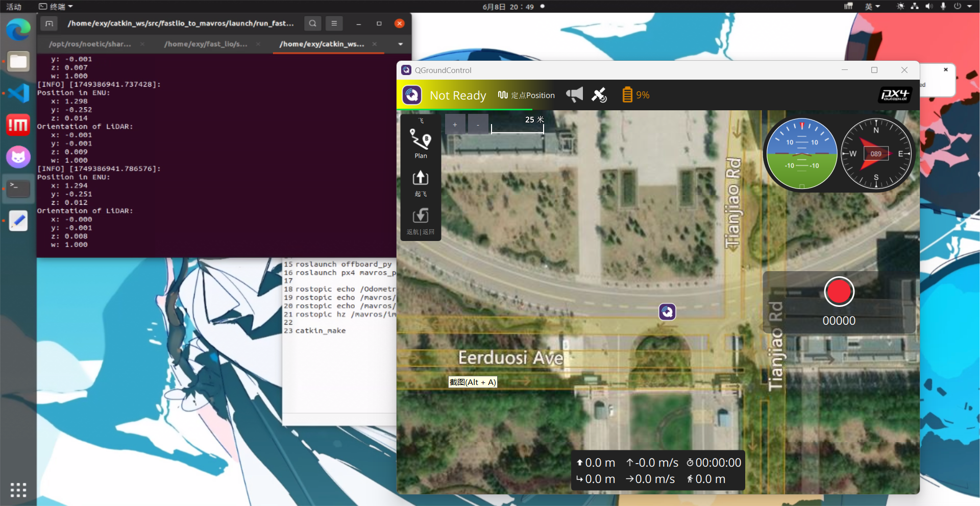Switch to the /home/exy/fast_lio terminal tab
The image size is (980, 506).
point(206,44)
